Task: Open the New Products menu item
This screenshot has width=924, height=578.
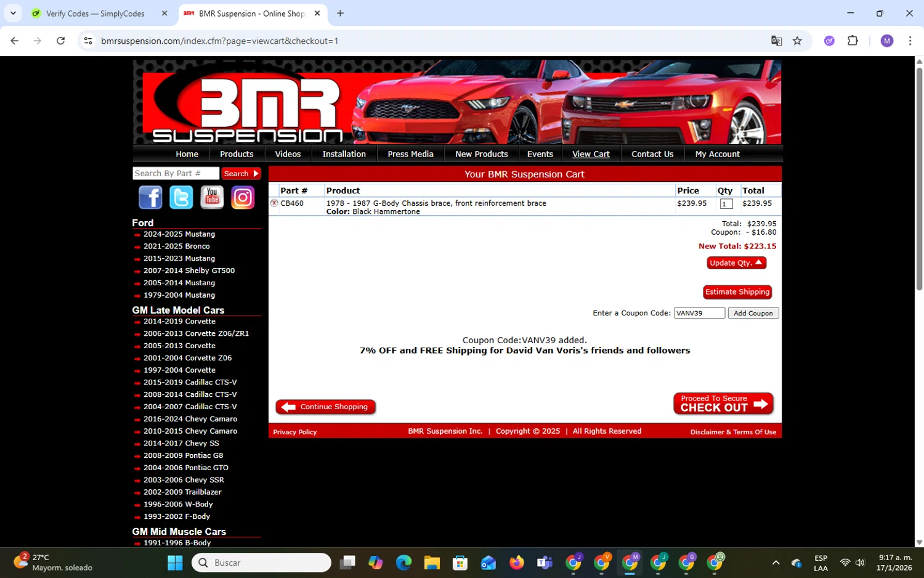Action: coord(482,154)
